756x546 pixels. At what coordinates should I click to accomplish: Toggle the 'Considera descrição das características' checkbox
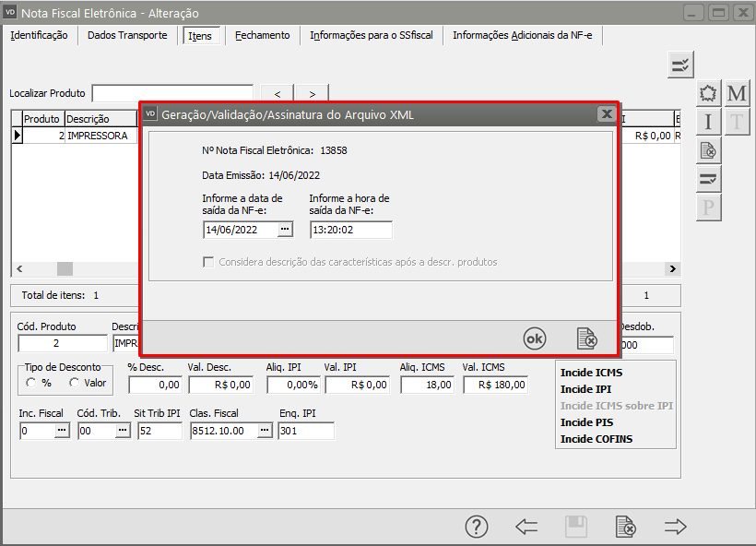click(x=208, y=262)
